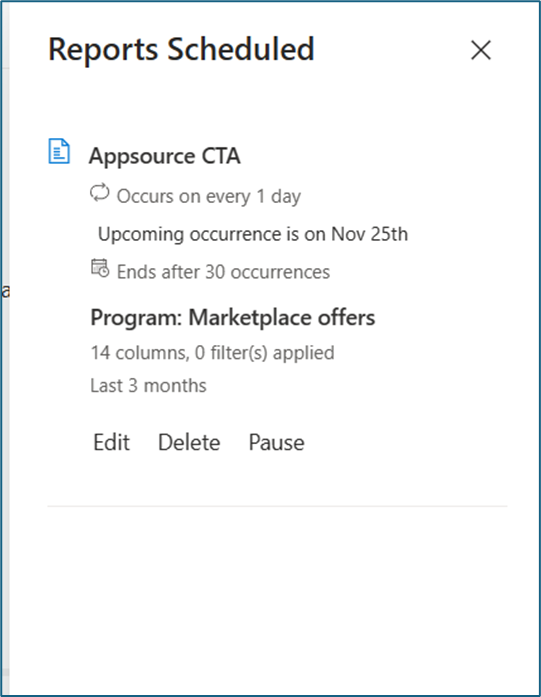Pause the Appsource CTA scheduled report
541x697 pixels.
(276, 442)
